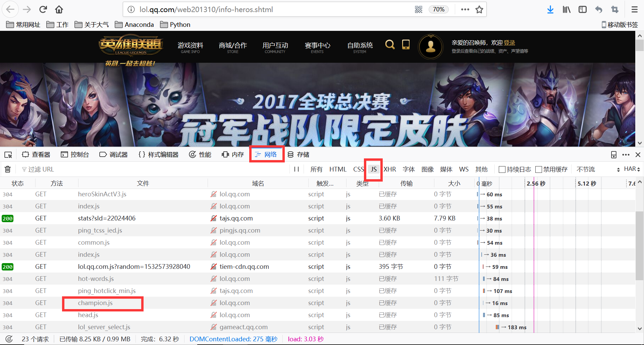Screen dimensions: 644x345
Task: Open library bookshelf icon
Action: point(567,9)
